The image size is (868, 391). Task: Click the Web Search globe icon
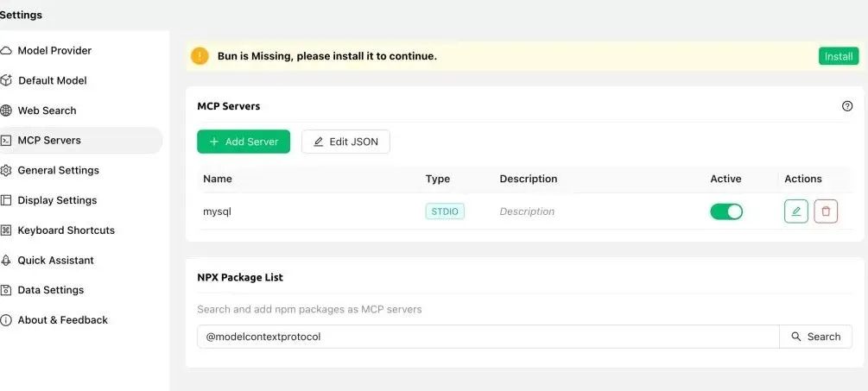(x=6, y=110)
